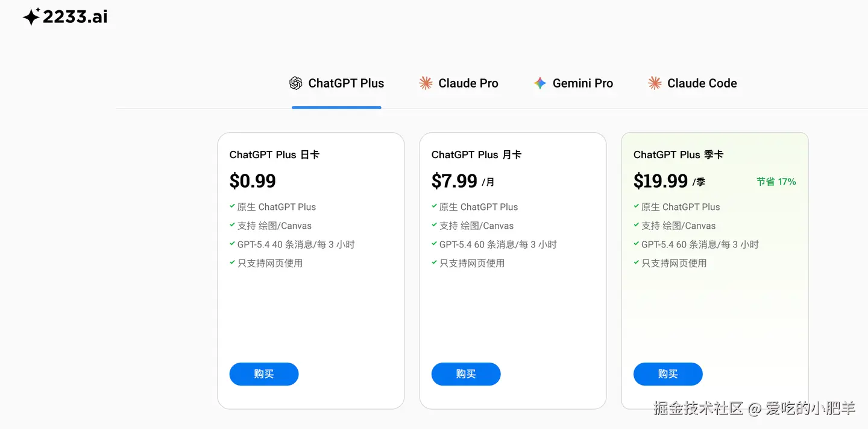Click the 2233.ai sparkle logo icon

31,17
